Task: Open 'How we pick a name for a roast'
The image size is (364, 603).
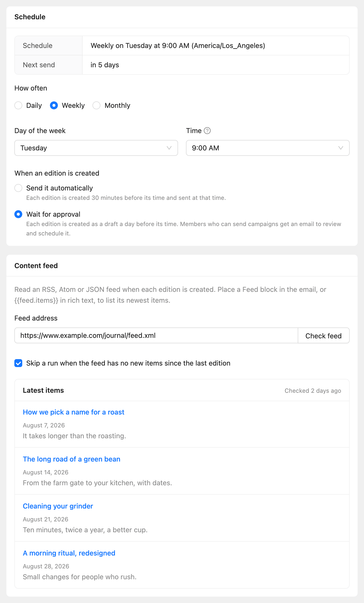Action: pyautogui.click(x=73, y=412)
